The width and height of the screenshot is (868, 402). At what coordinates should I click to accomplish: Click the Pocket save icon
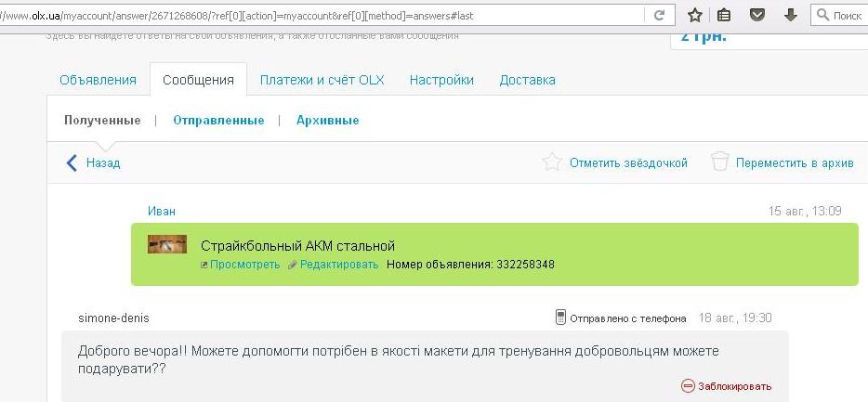[757, 15]
